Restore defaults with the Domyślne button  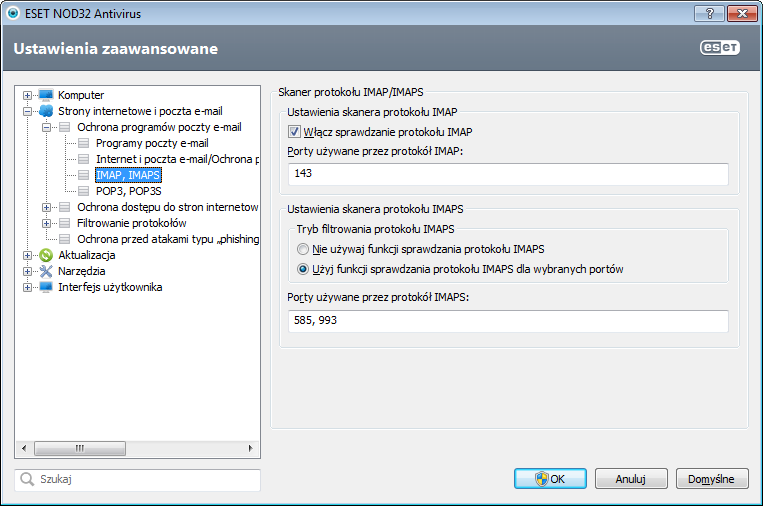click(x=712, y=479)
